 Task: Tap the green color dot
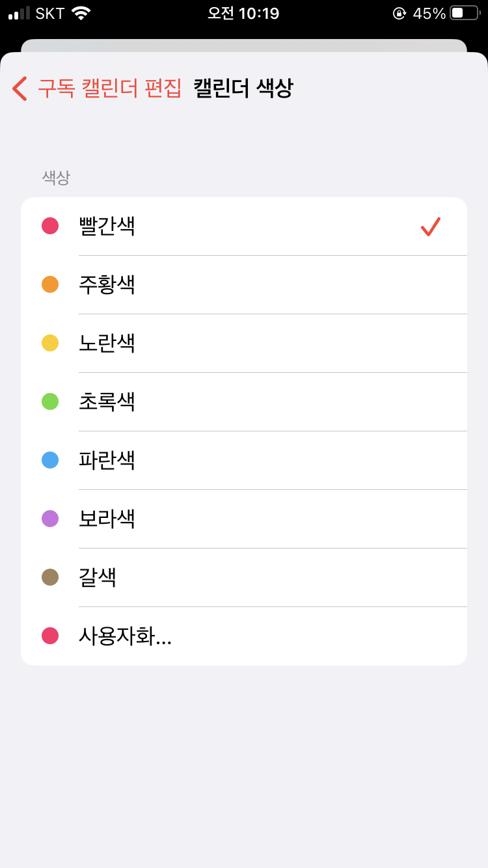[x=50, y=401]
